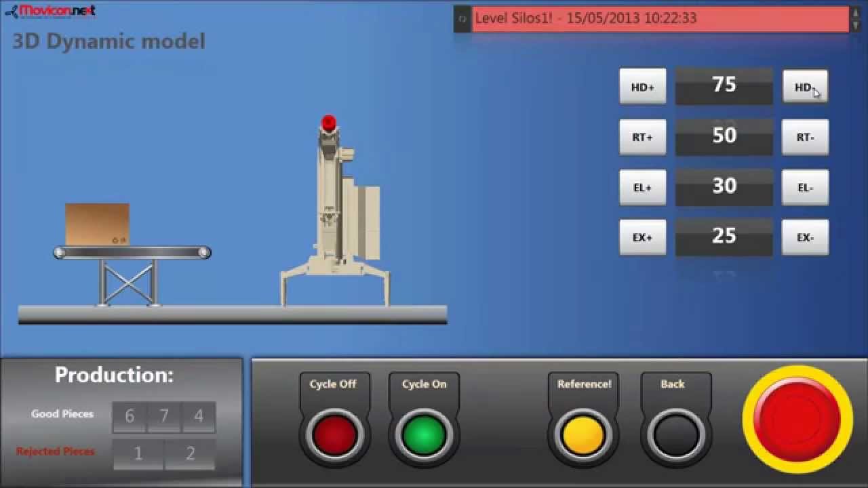This screenshot has height=488, width=868.
Task: Click Good Pieces digit 4
Action: point(199,417)
